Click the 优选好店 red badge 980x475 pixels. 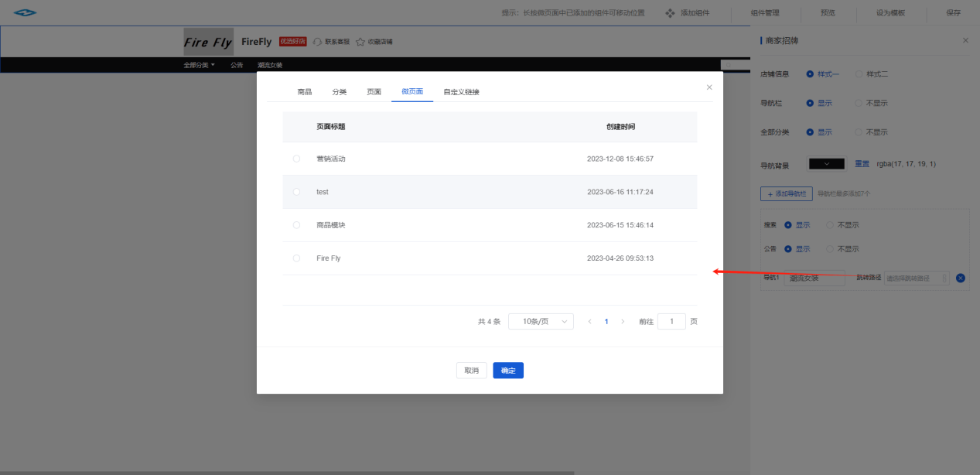click(293, 42)
